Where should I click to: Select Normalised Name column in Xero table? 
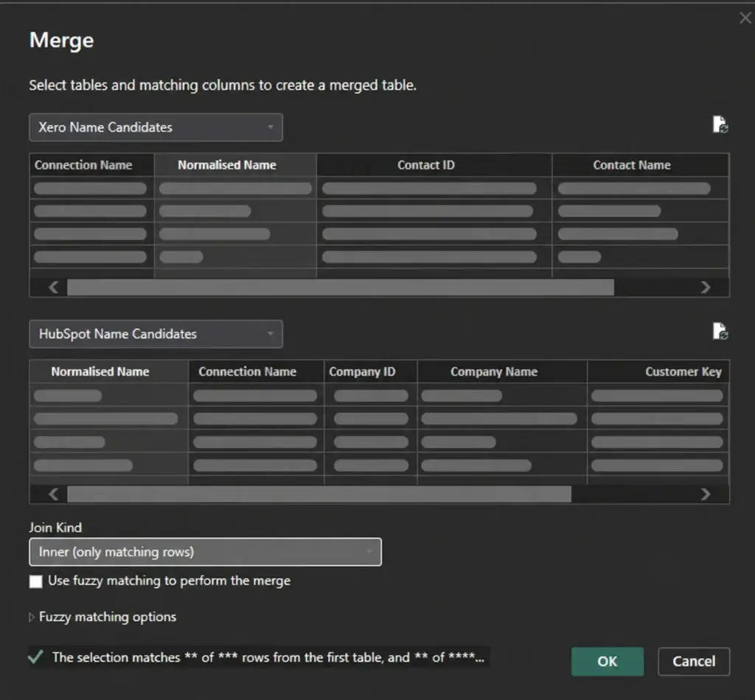coord(235,165)
